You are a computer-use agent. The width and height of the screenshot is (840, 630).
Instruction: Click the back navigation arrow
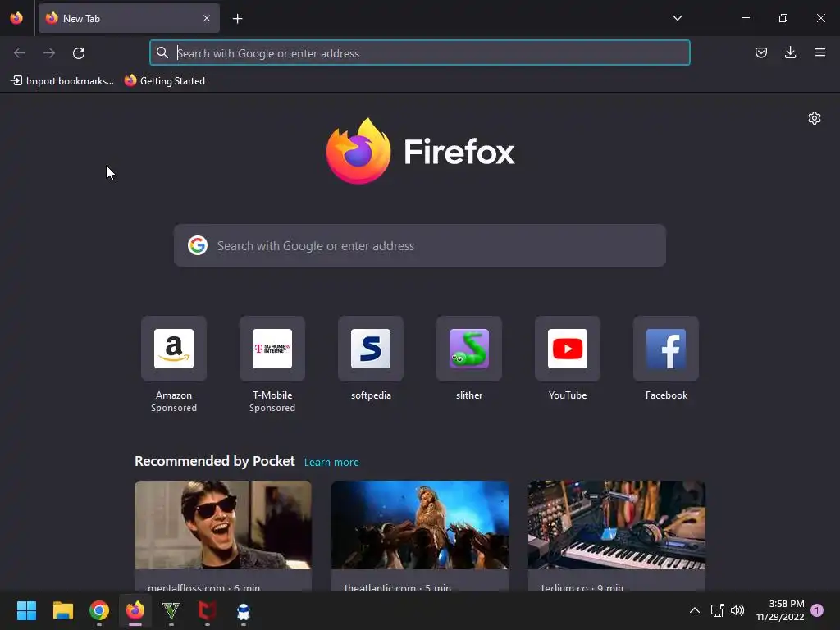20,53
